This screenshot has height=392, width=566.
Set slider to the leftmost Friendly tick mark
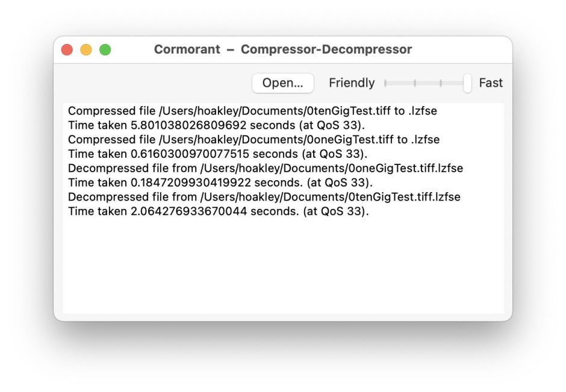[x=385, y=83]
